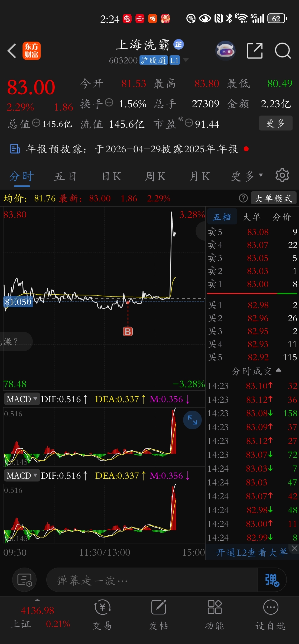This screenshot has width=299, height=644.
Task: Go back with the left arrow
Action: 12,51
